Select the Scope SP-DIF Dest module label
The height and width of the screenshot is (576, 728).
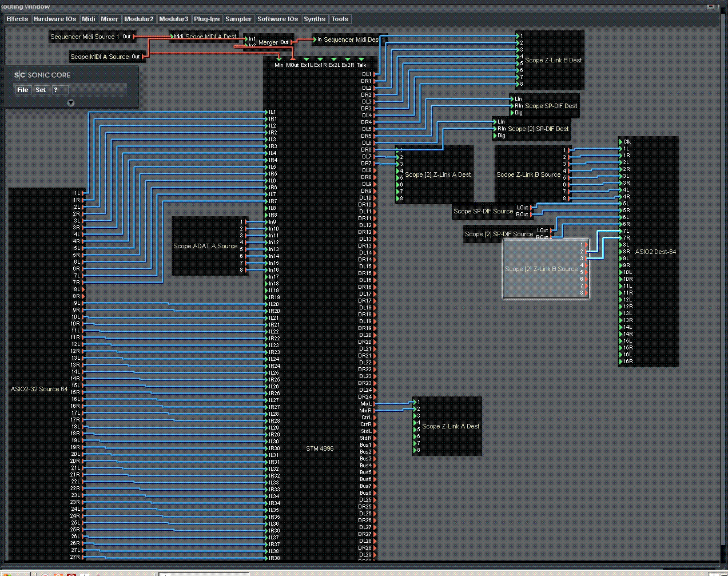[551, 106]
